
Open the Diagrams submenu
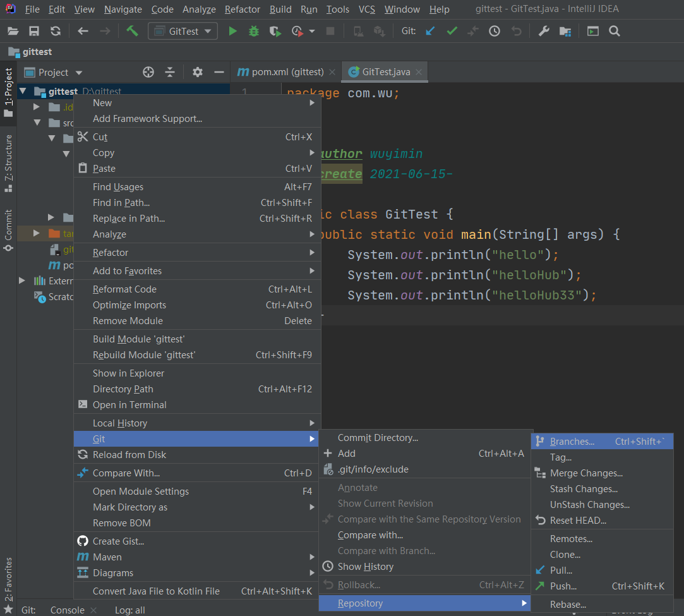(197, 573)
